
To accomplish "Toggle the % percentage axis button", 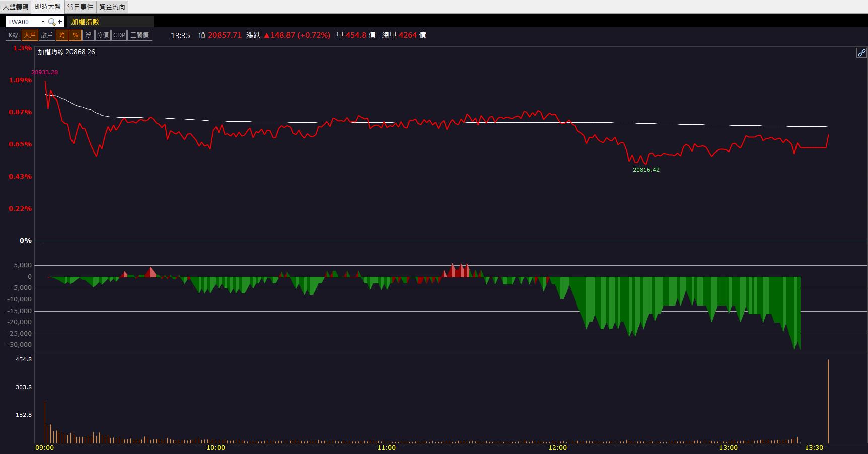I will (x=75, y=35).
